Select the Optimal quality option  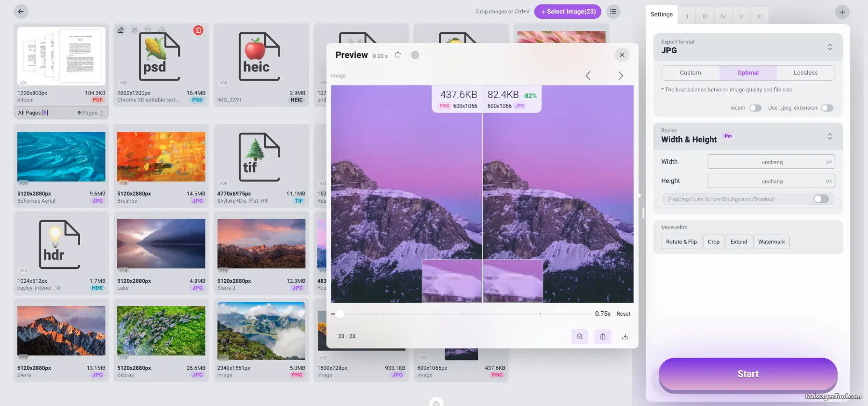pyautogui.click(x=748, y=73)
